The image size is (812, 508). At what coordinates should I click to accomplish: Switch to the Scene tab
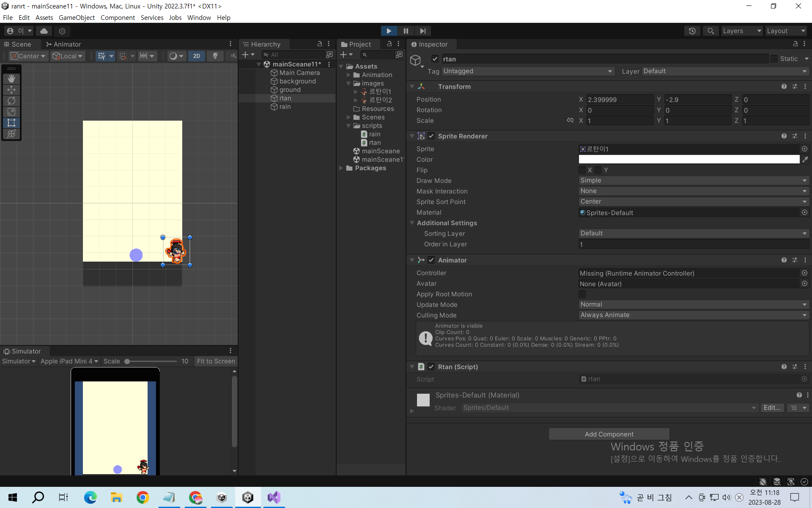[18, 44]
